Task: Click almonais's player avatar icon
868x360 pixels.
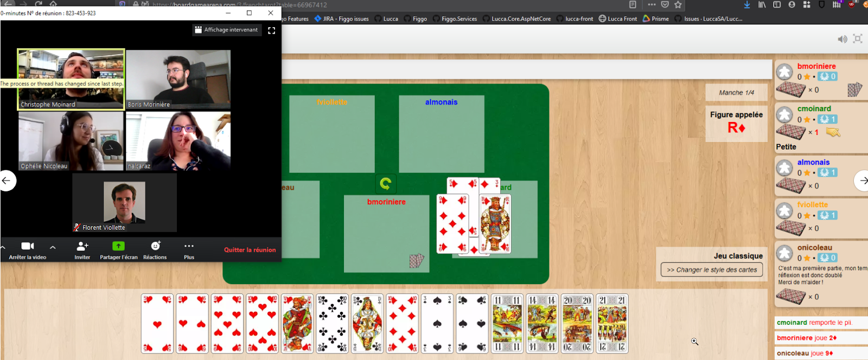Action: point(784,168)
